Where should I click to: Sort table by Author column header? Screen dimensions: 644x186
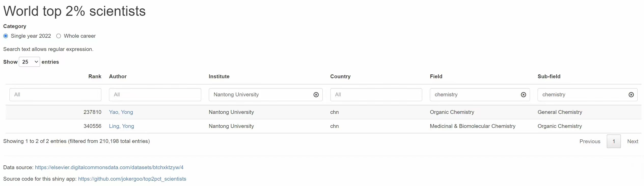118,76
